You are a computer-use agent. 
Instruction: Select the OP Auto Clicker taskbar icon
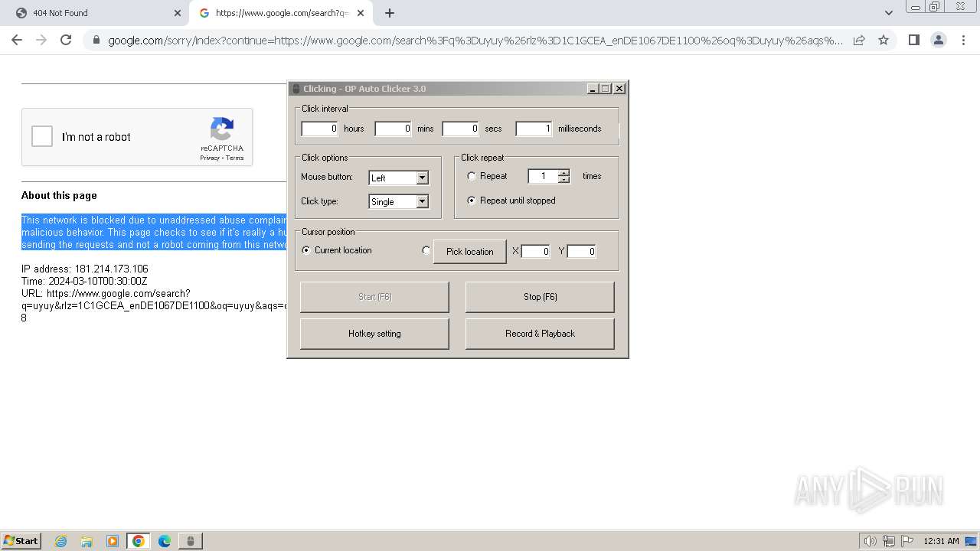tap(191, 541)
